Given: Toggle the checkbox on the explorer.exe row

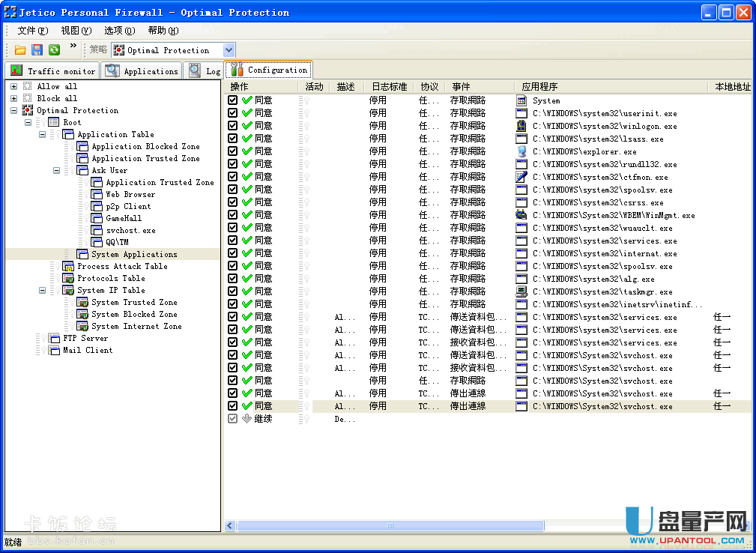Looking at the screenshot, I should point(233,151).
